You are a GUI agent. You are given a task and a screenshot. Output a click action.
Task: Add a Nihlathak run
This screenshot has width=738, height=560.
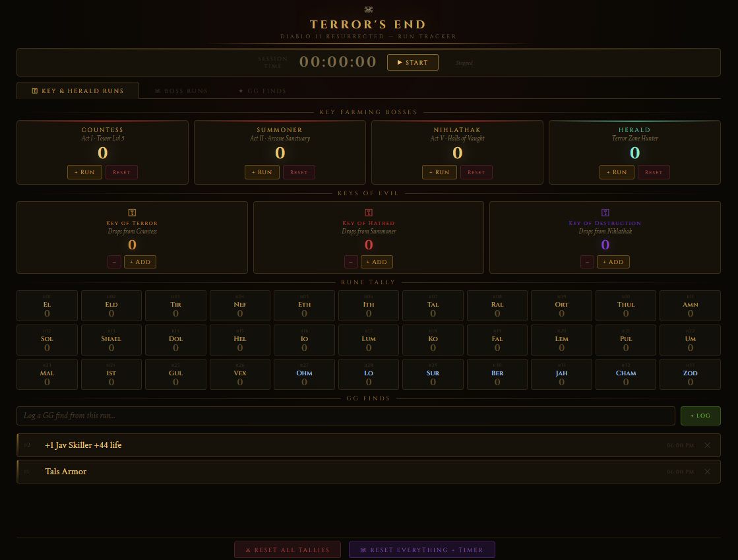[440, 172]
